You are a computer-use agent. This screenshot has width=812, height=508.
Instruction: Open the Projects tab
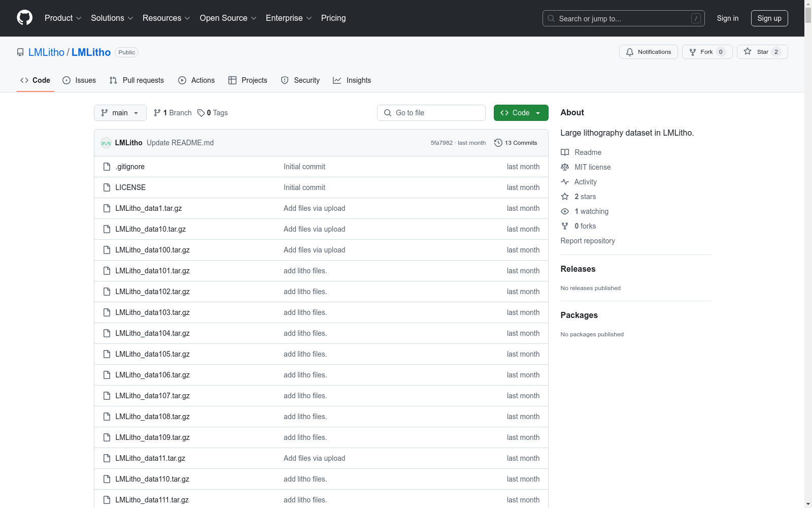pyautogui.click(x=248, y=80)
